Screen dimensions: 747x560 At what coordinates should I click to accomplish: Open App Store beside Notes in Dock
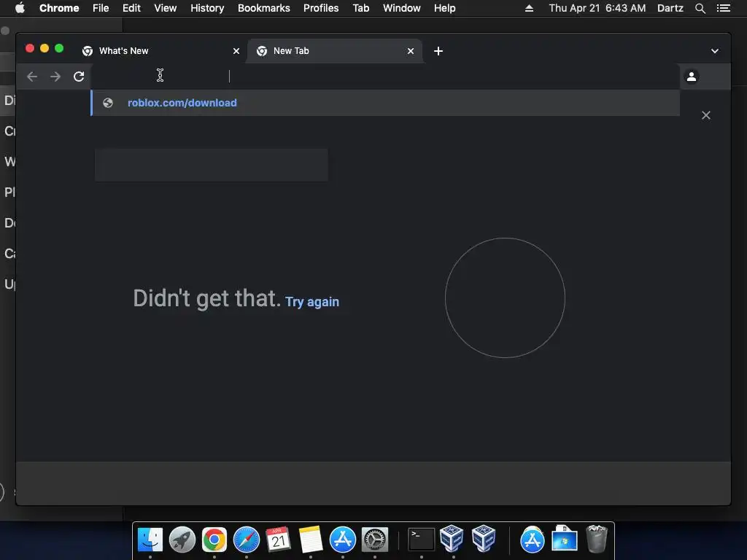[343, 540]
